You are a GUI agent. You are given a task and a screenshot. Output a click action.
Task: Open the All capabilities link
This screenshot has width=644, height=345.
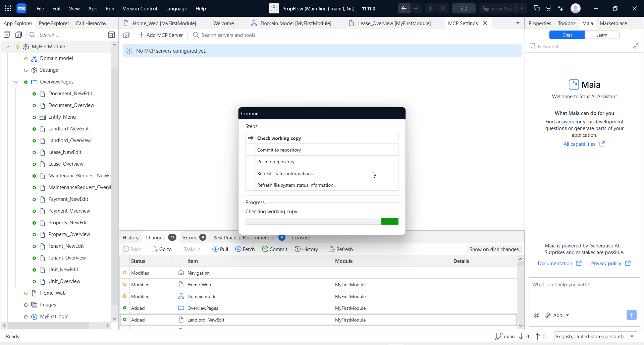point(584,144)
